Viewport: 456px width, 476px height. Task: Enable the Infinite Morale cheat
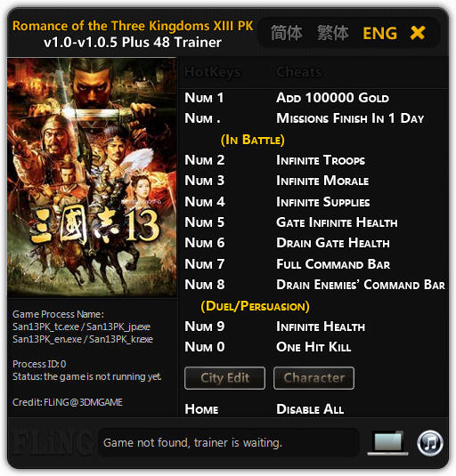(x=322, y=181)
